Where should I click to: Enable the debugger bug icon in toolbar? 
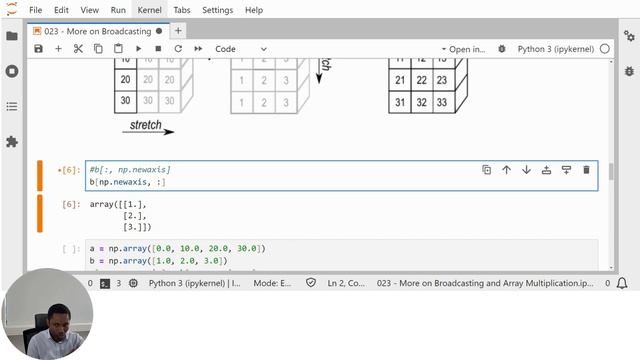(502, 49)
